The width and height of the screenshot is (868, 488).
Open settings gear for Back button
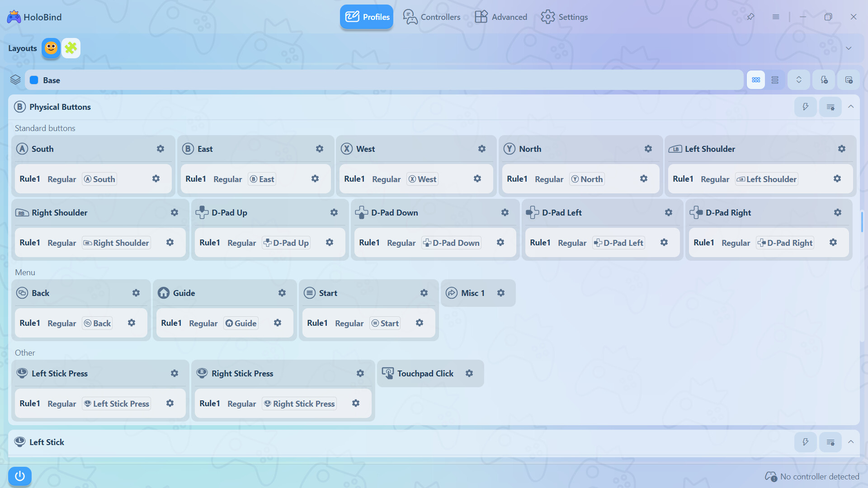(136, 293)
